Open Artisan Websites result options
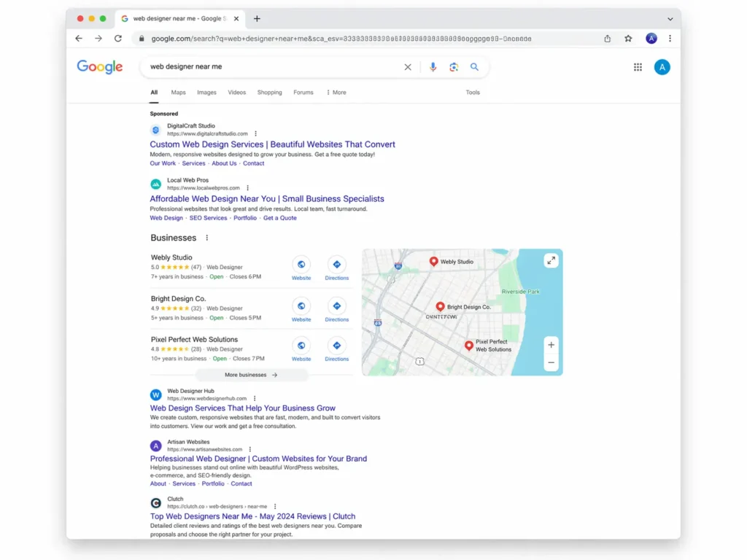 click(250, 449)
